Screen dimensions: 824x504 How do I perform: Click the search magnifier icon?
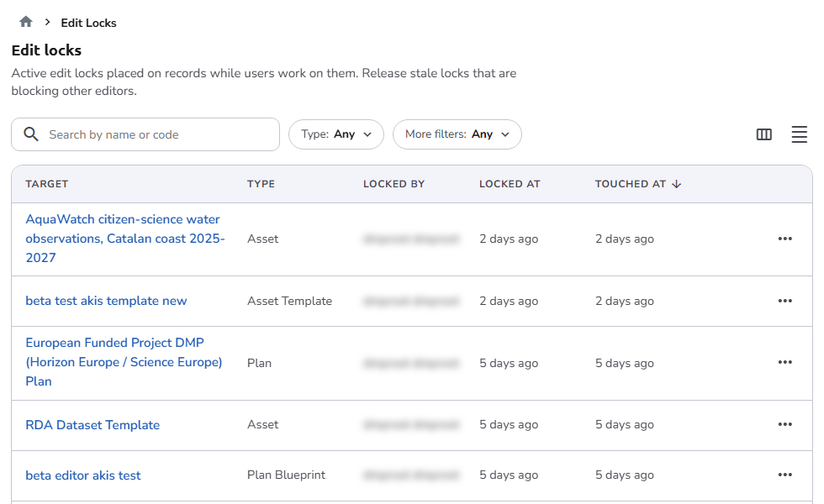tap(31, 134)
